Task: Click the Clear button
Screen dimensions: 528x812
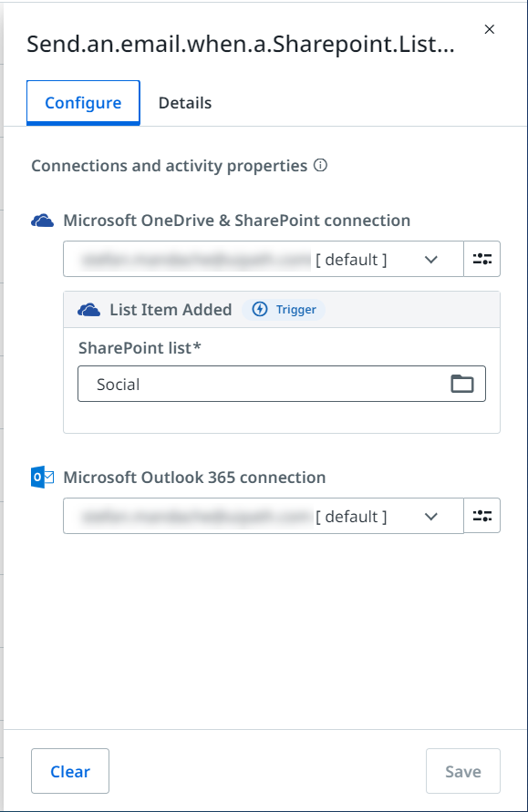Action: 69,771
